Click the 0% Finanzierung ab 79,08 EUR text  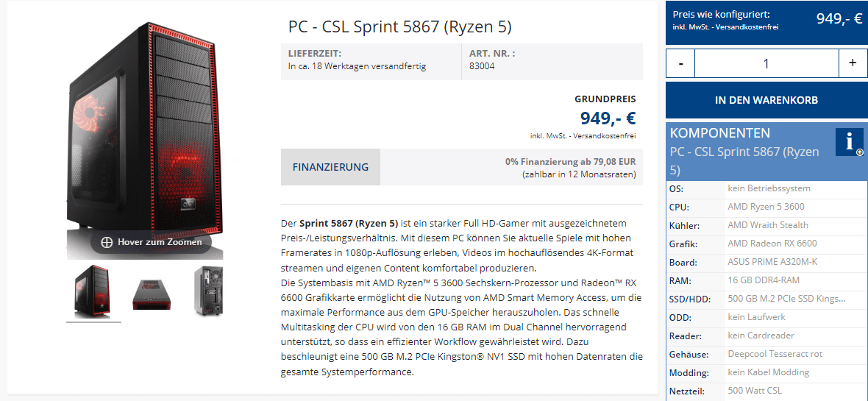[570, 162]
